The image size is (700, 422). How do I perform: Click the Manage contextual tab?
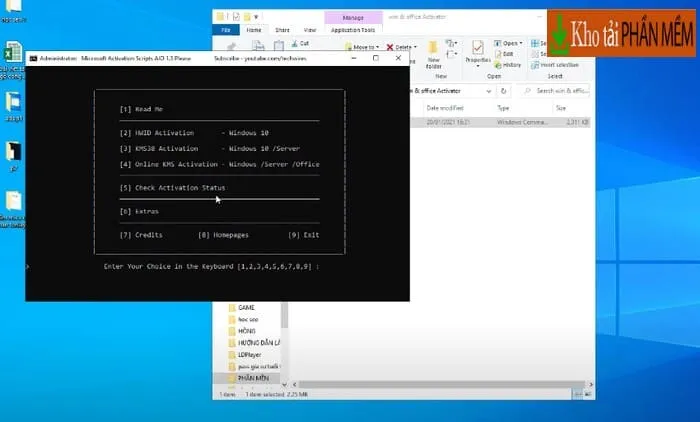coord(353,18)
